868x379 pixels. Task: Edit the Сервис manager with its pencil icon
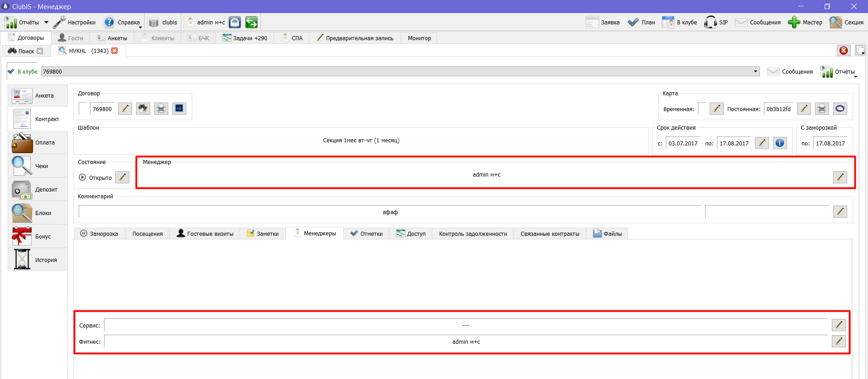(839, 325)
